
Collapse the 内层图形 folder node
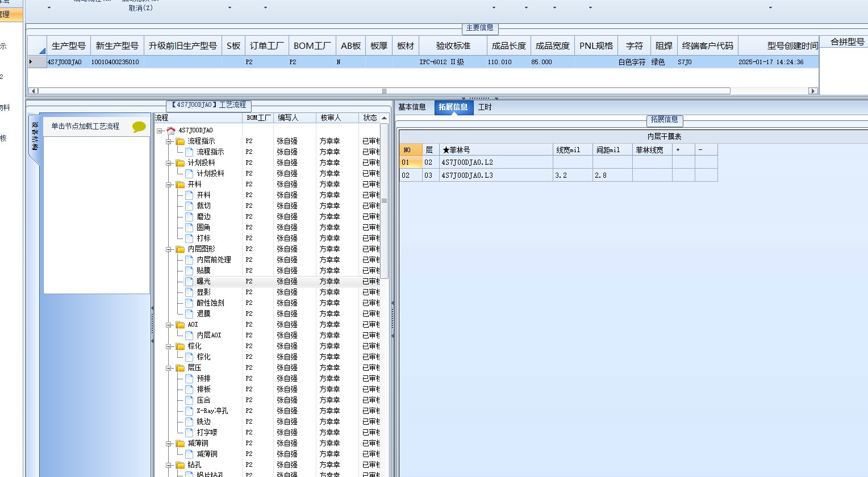pyautogui.click(x=169, y=249)
